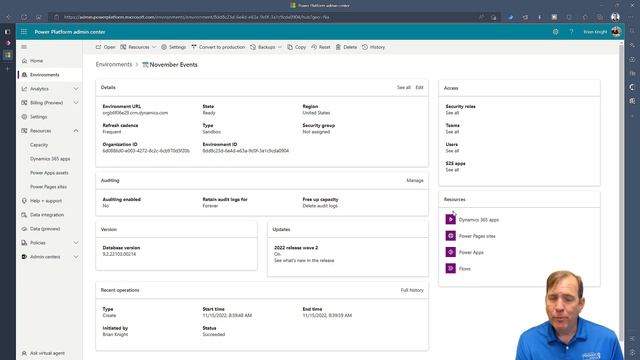
Task: Go to Home in sidebar
Action: coord(49,61)
